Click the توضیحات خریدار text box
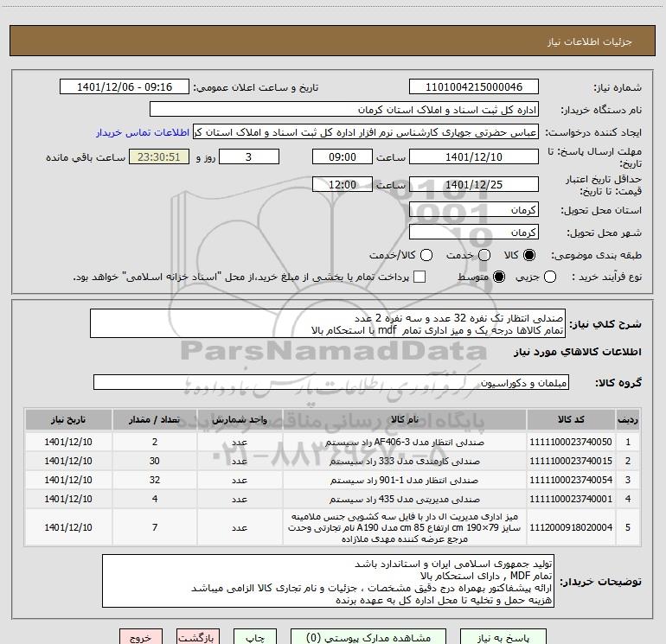The height and width of the screenshot is (644, 666). [328, 581]
